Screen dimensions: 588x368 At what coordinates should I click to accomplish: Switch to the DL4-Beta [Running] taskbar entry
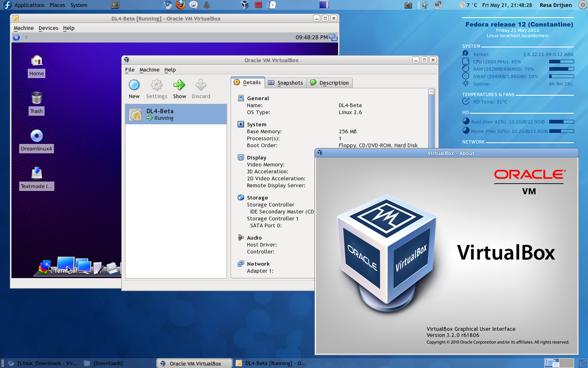coord(271,363)
